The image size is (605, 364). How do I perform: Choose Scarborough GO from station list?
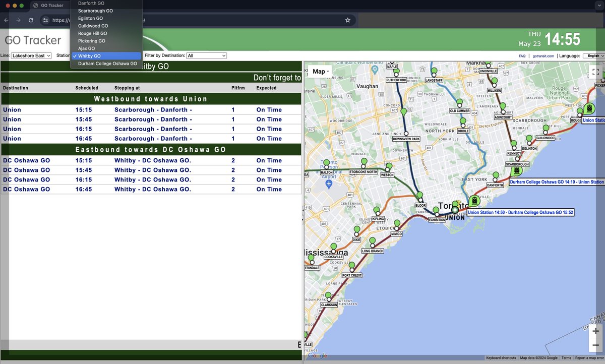tap(95, 11)
